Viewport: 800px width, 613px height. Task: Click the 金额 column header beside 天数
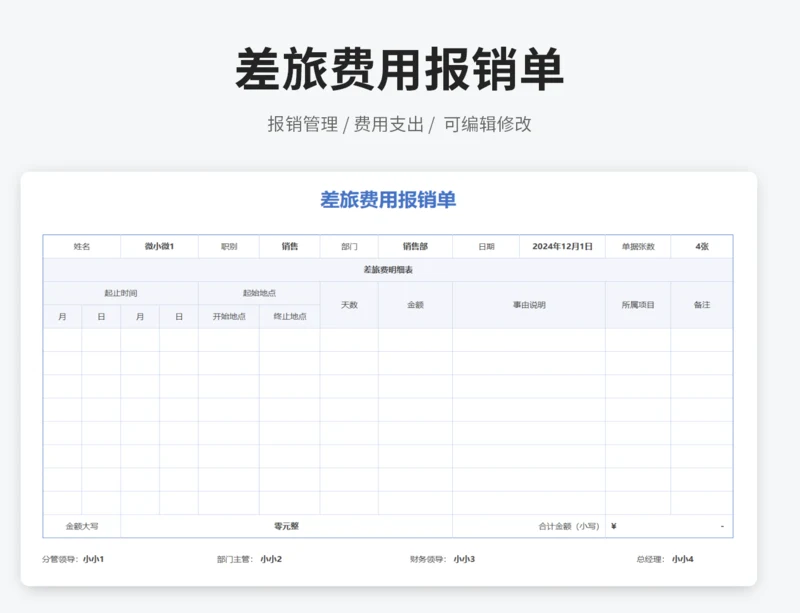415,305
